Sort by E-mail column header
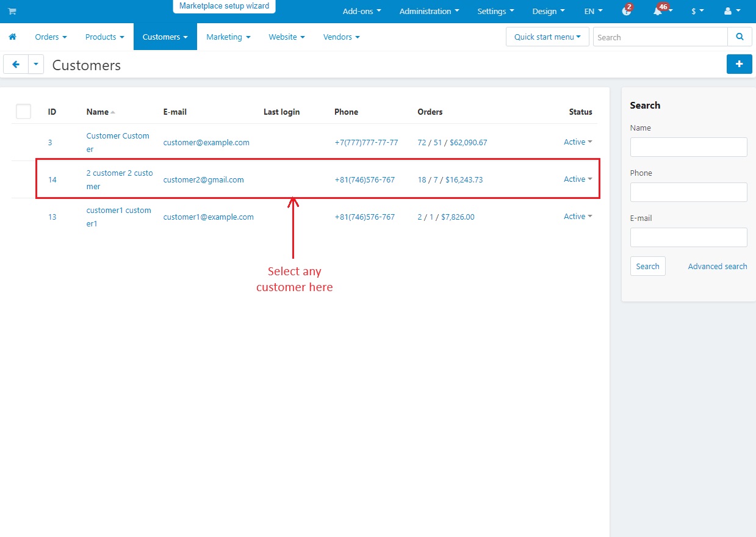Screen dimensions: 756x537 pos(175,112)
